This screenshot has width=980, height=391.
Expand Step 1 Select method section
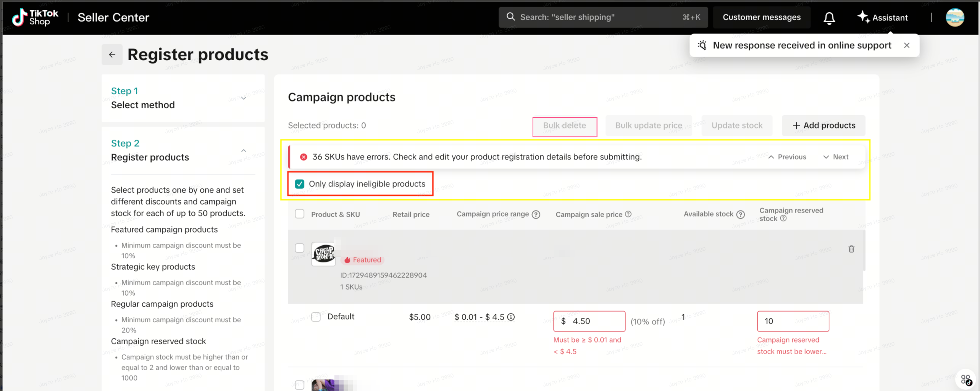[x=244, y=98]
